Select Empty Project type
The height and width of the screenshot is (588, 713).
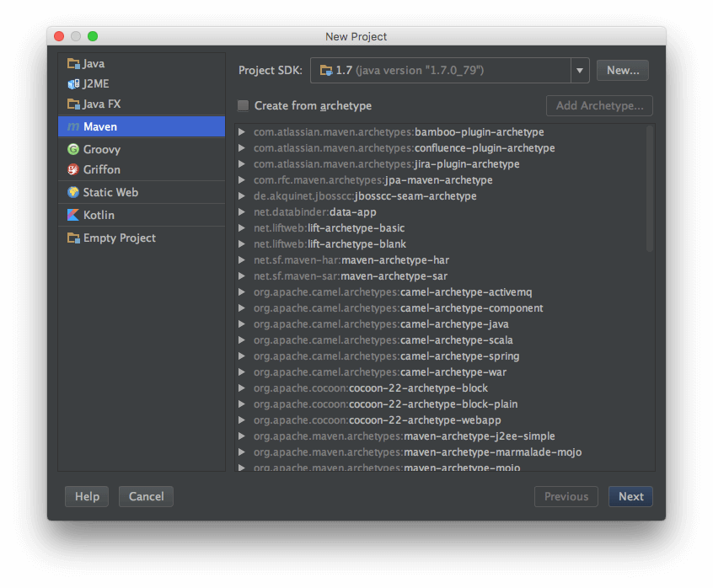click(x=142, y=238)
